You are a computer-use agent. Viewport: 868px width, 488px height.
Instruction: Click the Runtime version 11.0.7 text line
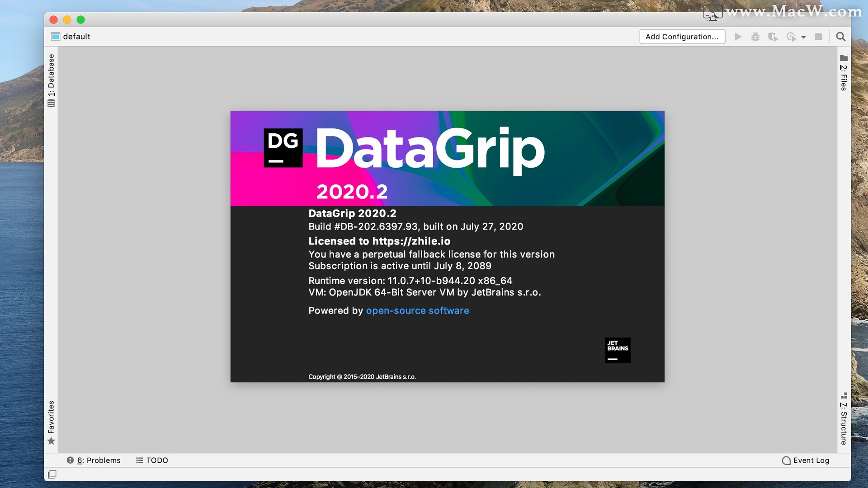(410, 281)
